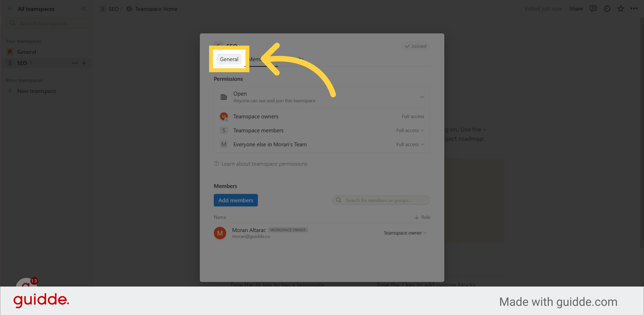Open the comments icon in top bar
This screenshot has width=644, height=315.
pos(593,9)
